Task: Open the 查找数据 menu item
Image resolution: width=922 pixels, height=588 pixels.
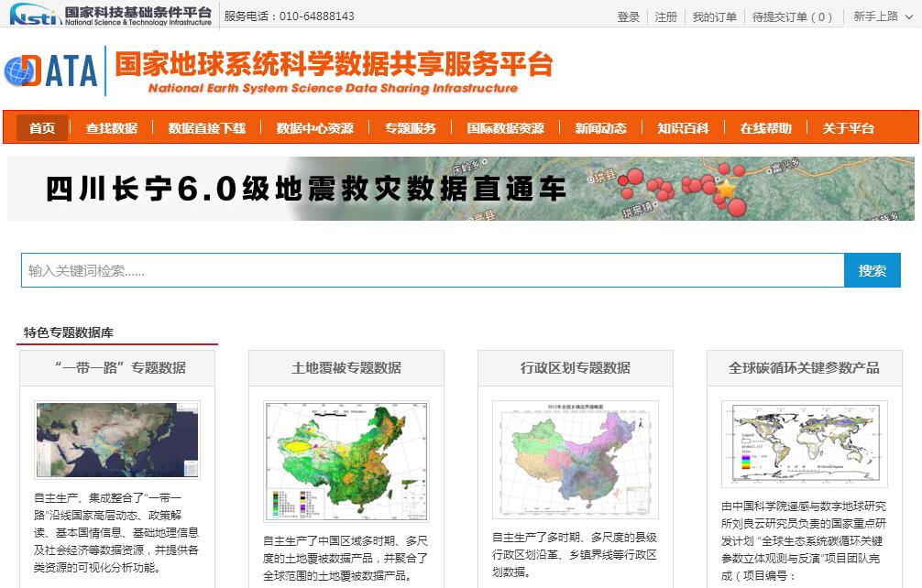Action: (x=112, y=128)
